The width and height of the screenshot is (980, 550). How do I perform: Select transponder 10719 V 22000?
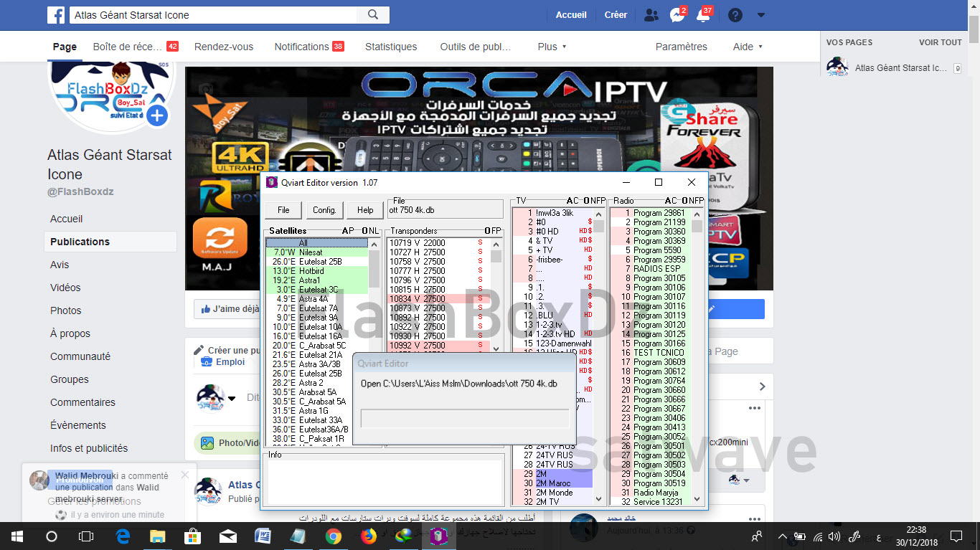[439, 243]
